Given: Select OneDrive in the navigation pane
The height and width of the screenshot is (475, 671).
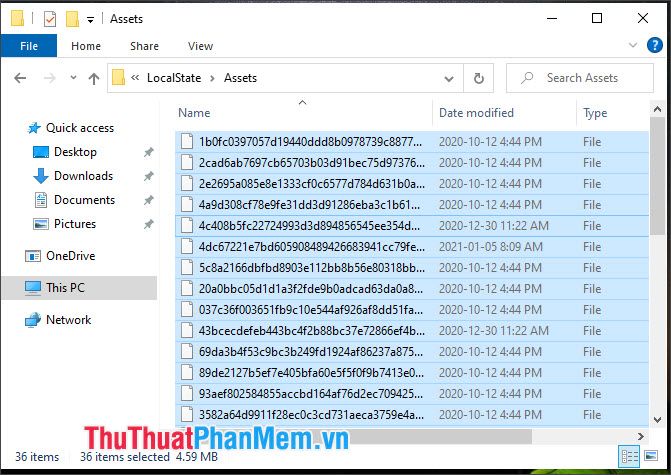Looking at the screenshot, I should [71, 256].
